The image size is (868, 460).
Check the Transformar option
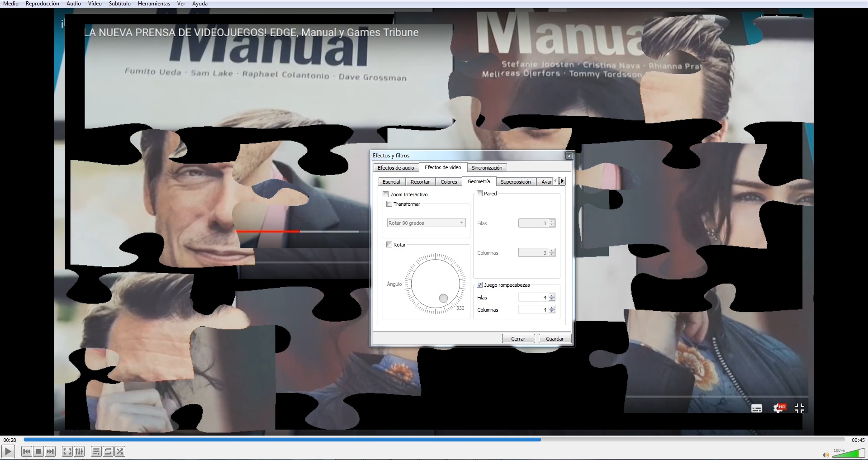389,204
